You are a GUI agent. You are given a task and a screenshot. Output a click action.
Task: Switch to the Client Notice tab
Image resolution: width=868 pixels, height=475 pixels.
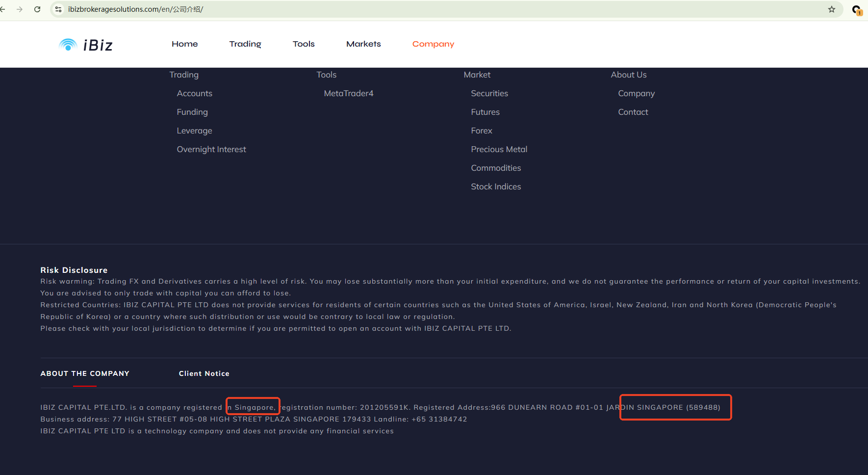[x=204, y=374]
